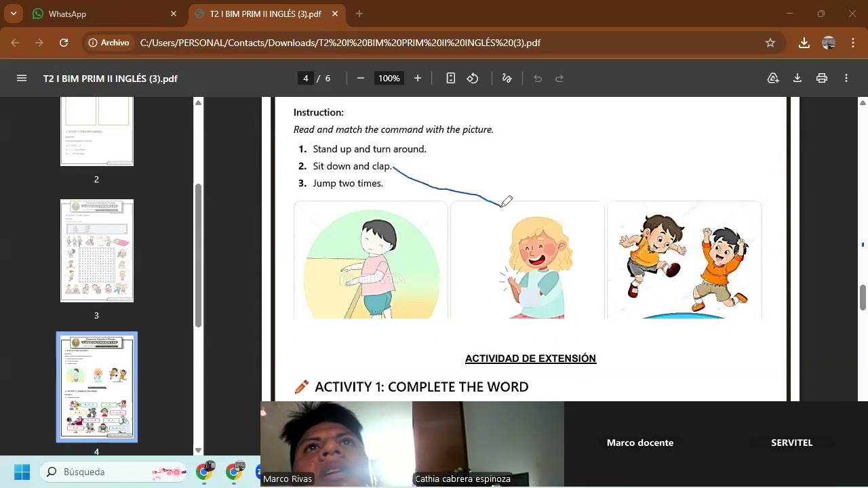This screenshot has height=488, width=868.
Task: Close the WhatsApp tab
Action: click(x=174, y=14)
